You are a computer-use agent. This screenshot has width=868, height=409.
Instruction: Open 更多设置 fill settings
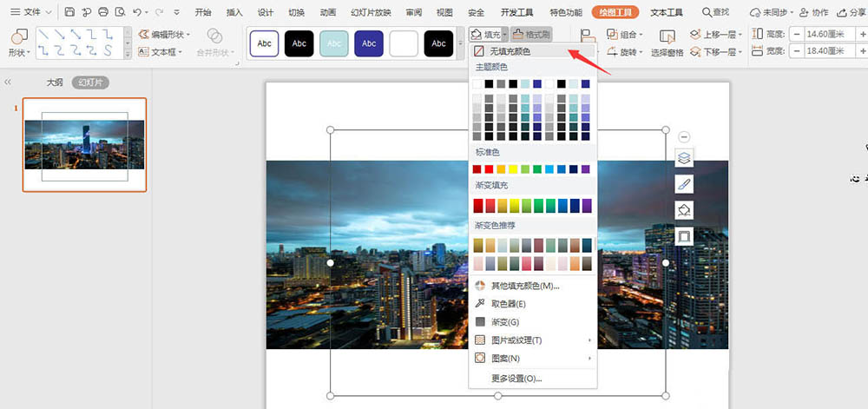516,379
